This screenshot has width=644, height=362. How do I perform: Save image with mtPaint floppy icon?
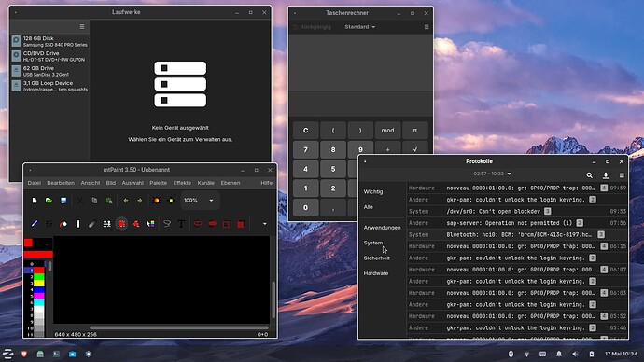pyautogui.click(x=63, y=201)
